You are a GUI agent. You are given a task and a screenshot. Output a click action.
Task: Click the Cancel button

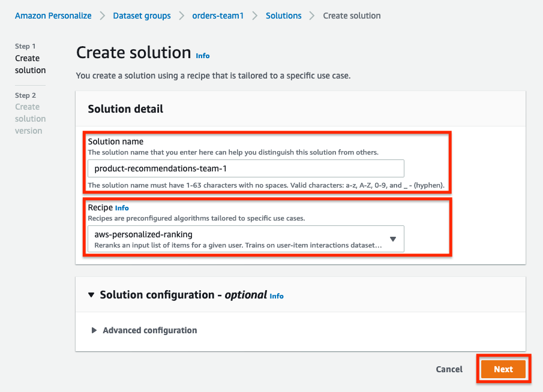[x=449, y=369]
